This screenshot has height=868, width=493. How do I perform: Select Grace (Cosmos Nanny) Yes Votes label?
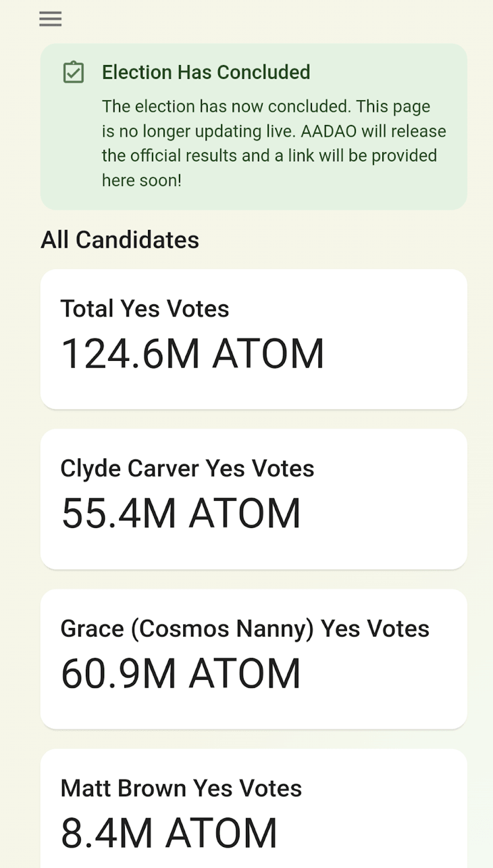click(244, 629)
